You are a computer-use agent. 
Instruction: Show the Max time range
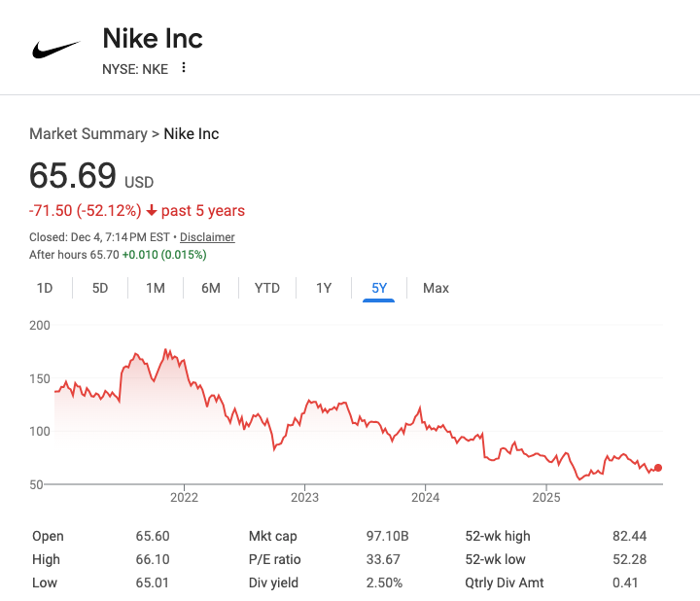tap(436, 288)
